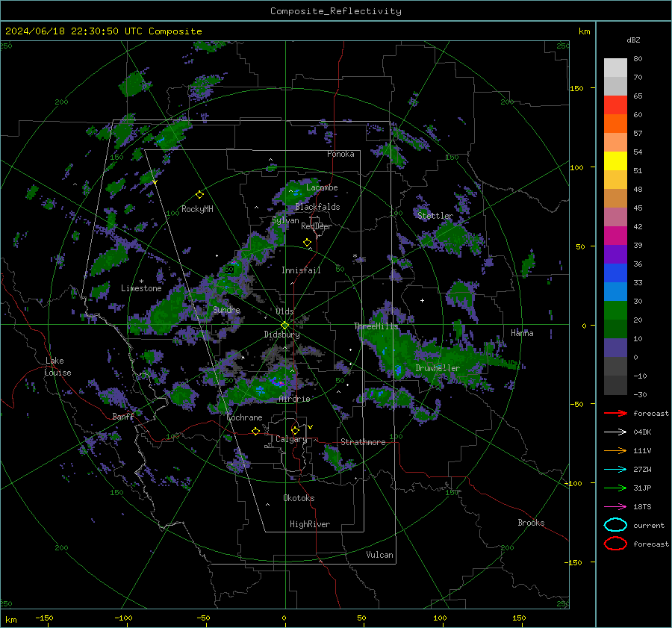Viewport: 672px width, 628px height.
Task: Click the RockyMH label
Action: tap(197, 209)
